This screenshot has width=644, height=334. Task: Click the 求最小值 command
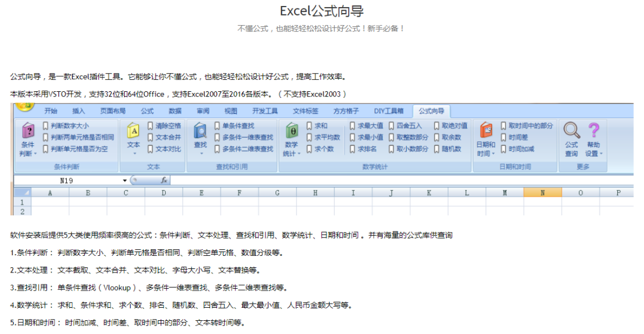pyautogui.click(x=366, y=137)
